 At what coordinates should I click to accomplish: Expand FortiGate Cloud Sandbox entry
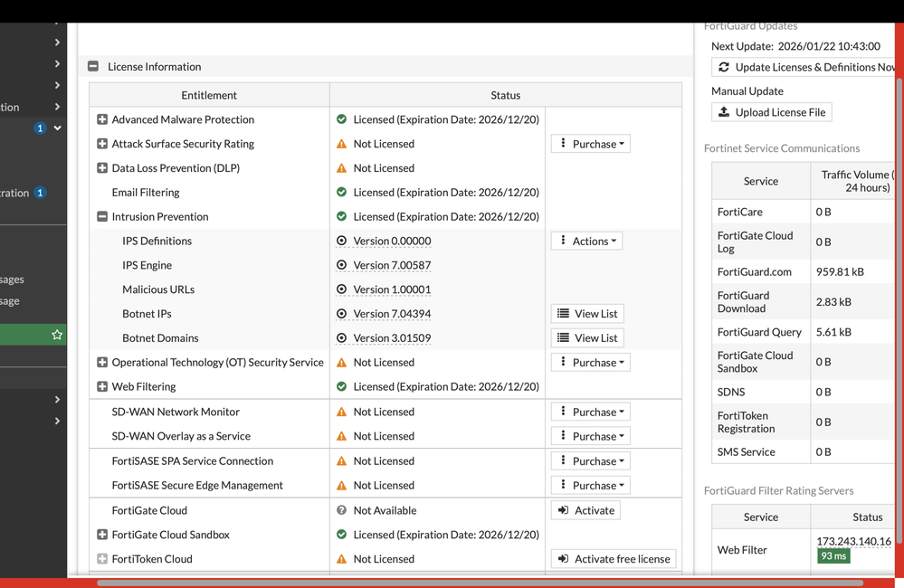click(102, 535)
